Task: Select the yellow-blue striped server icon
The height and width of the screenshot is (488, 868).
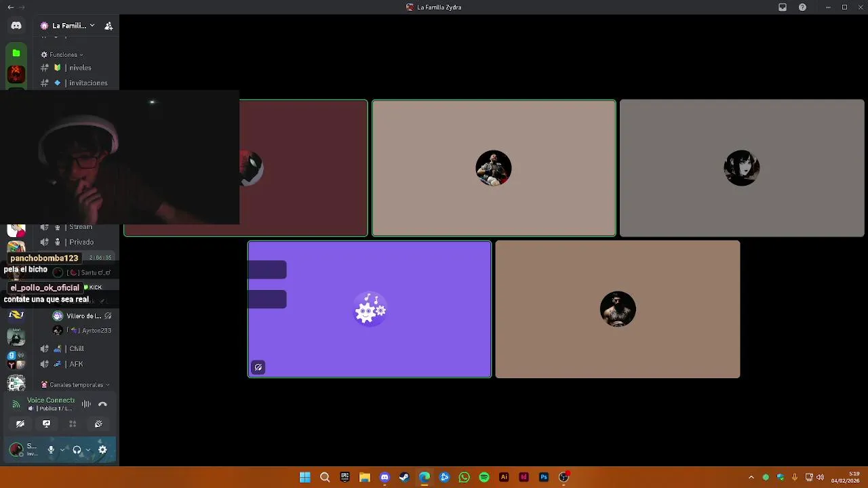Action: click(16, 314)
